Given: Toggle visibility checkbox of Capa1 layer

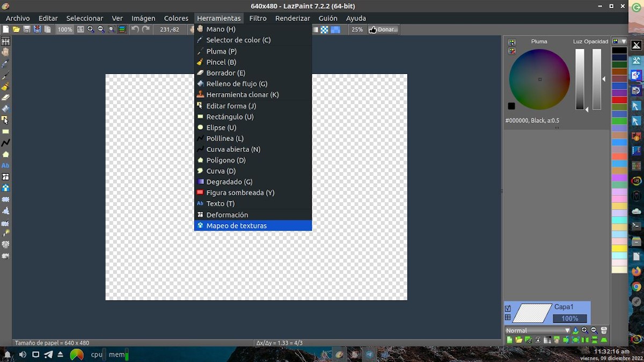Looking at the screenshot, I should tap(508, 308).
